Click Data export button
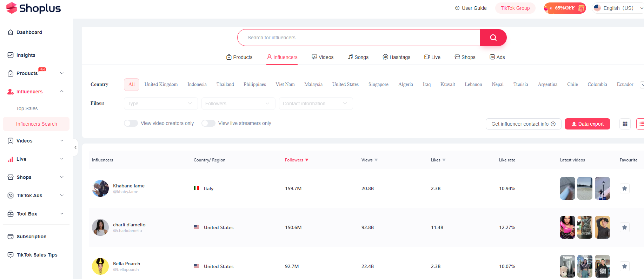The height and width of the screenshot is (279, 644). pyautogui.click(x=587, y=124)
